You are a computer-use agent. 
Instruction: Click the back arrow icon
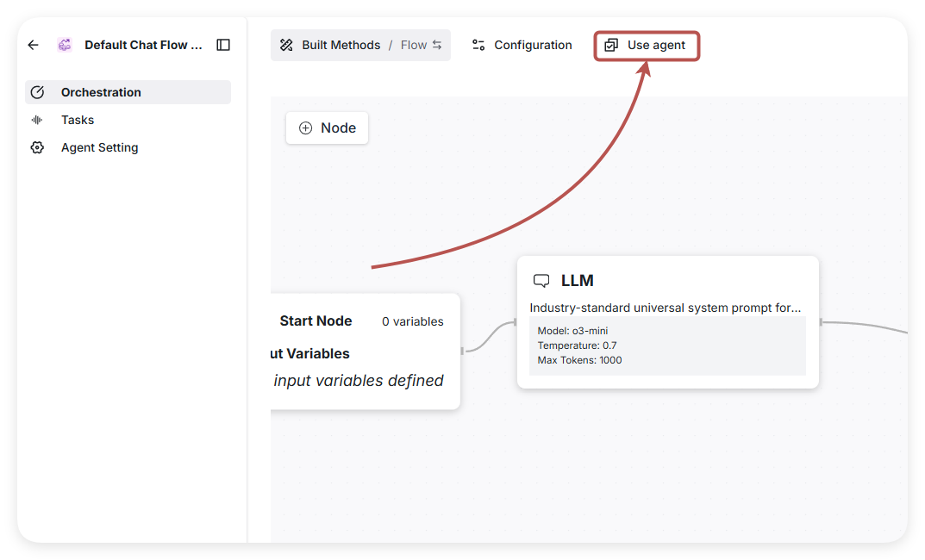34,45
